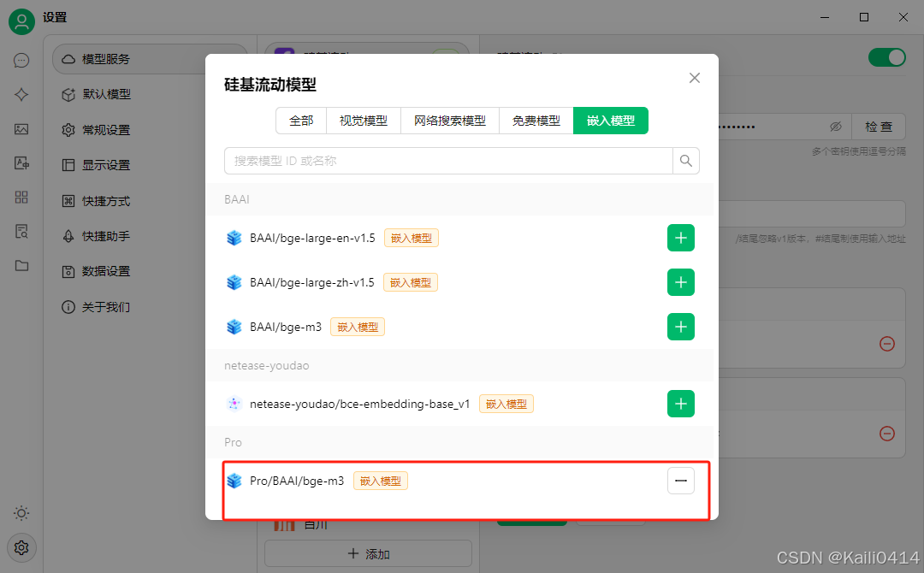Toggle the light/dark theme sun icon

pos(21,513)
